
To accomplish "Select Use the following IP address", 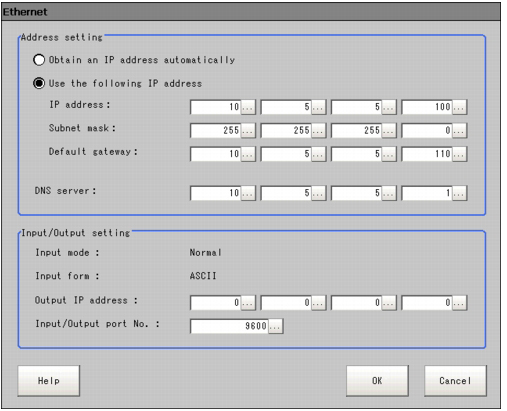I will (x=117, y=83).
